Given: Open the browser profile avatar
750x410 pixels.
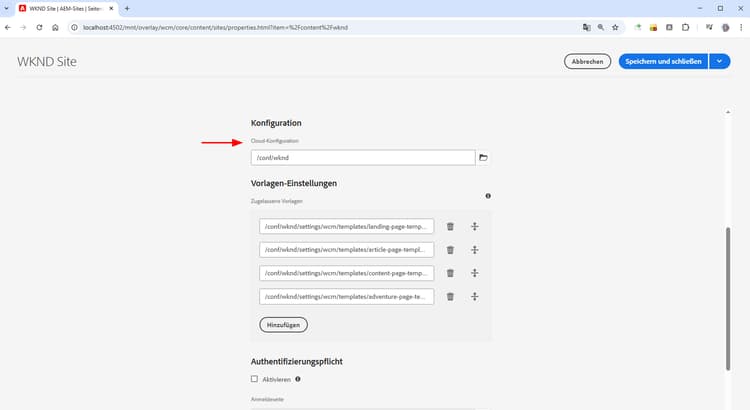Looking at the screenshot, I should point(726,28).
